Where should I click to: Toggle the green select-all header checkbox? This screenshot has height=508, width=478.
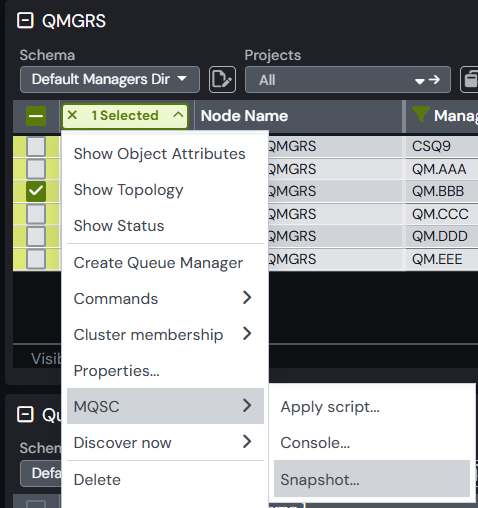click(36, 116)
